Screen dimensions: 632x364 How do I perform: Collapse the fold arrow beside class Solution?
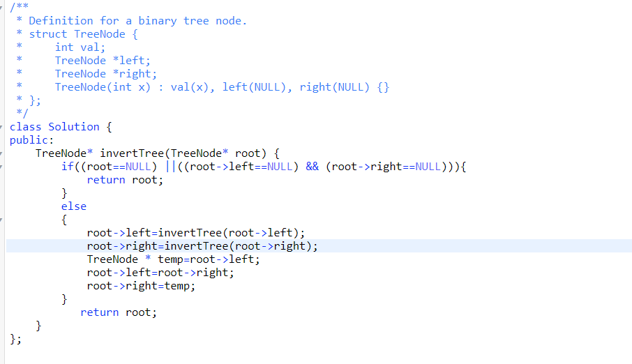[1, 127]
